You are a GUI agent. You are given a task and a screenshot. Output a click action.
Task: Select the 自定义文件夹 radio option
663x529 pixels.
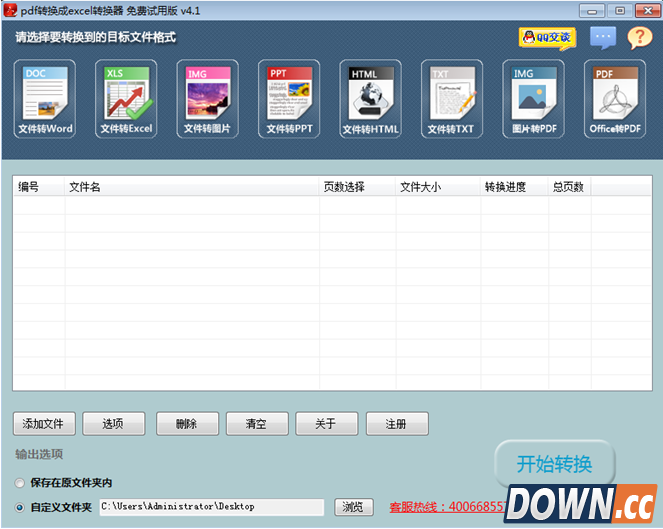point(19,507)
